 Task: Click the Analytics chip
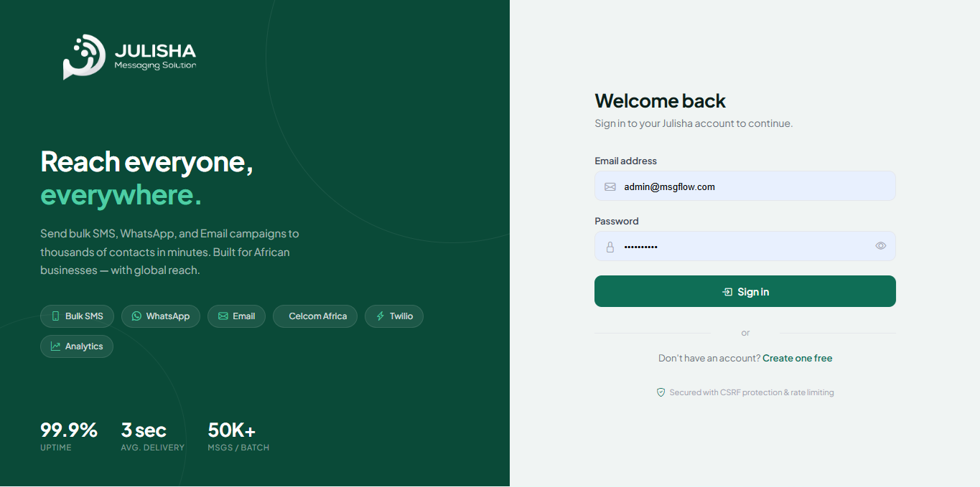pyautogui.click(x=77, y=346)
